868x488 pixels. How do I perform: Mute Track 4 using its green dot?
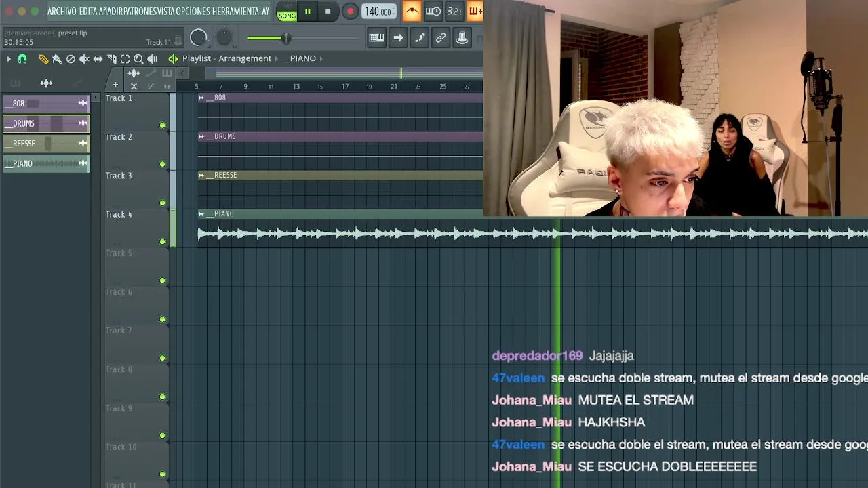coord(162,241)
